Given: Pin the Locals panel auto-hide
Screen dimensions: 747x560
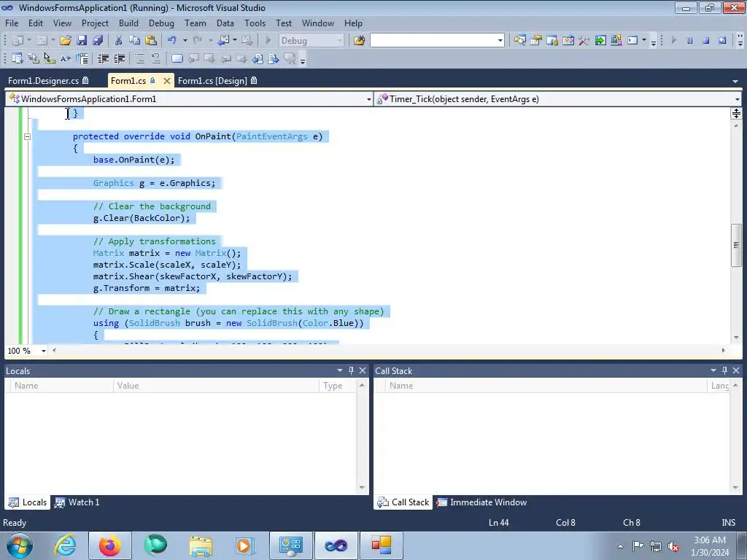Looking at the screenshot, I should click(x=351, y=370).
